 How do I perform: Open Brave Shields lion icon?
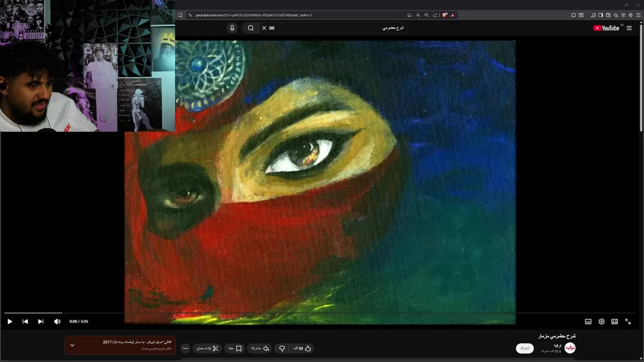(445, 15)
